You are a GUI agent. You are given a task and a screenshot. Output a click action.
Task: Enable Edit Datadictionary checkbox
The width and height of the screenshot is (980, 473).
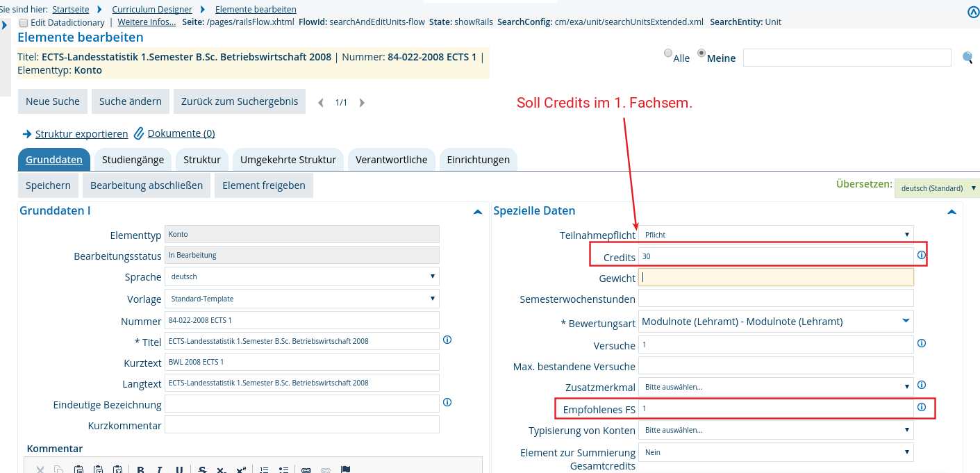(24, 22)
